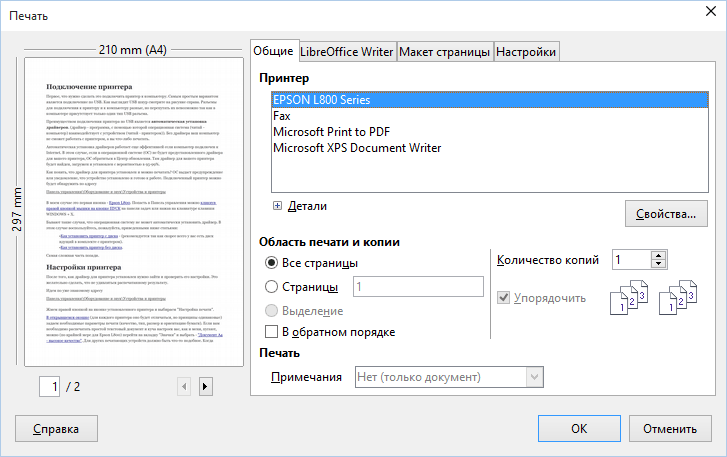Open the 'Примечания' dropdown

pyautogui.click(x=450, y=377)
